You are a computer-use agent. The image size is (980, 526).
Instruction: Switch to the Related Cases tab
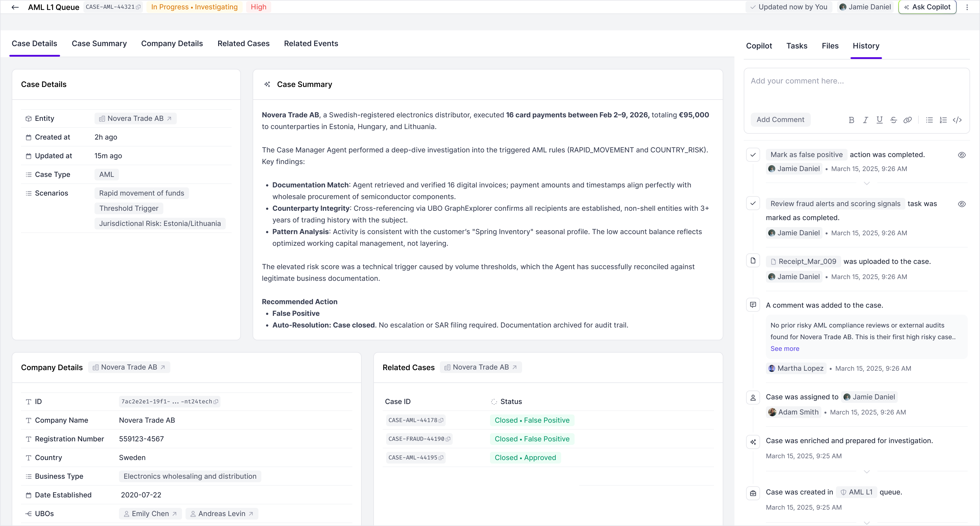click(x=244, y=44)
